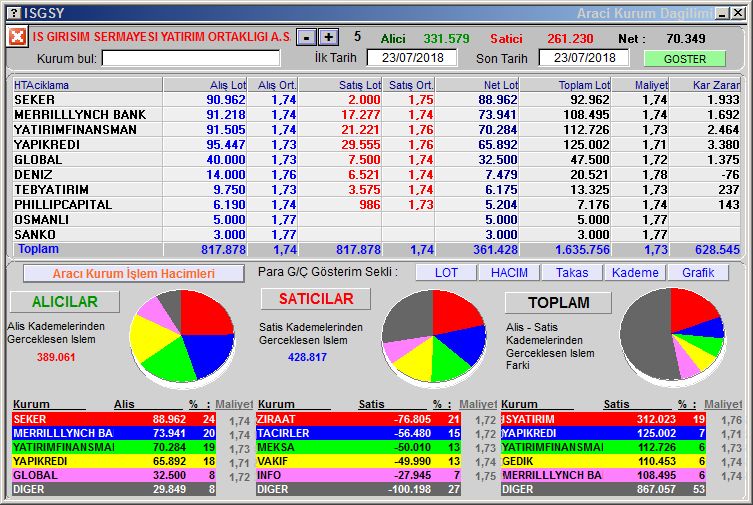The image size is (753, 505).
Task: Click blue TACIRLER entry in sellers list
Action: [x=358, y=433]
